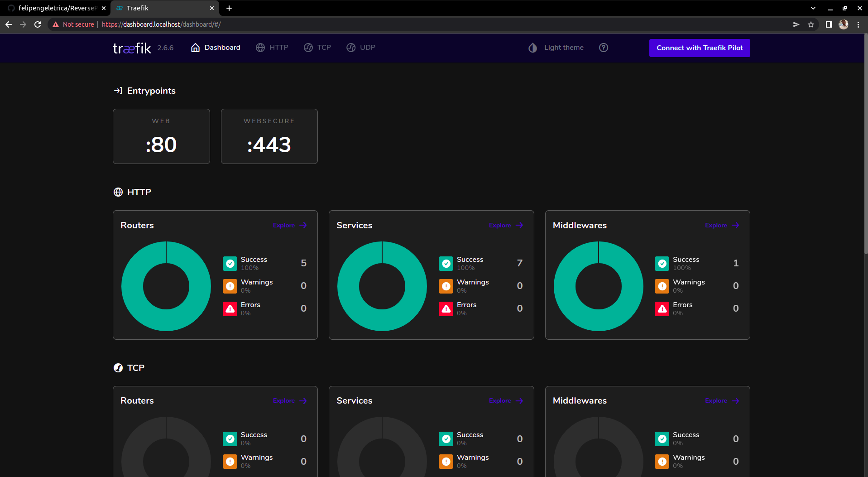Click the share page arrow icon
868x477 pixels.
pos(796,24)
